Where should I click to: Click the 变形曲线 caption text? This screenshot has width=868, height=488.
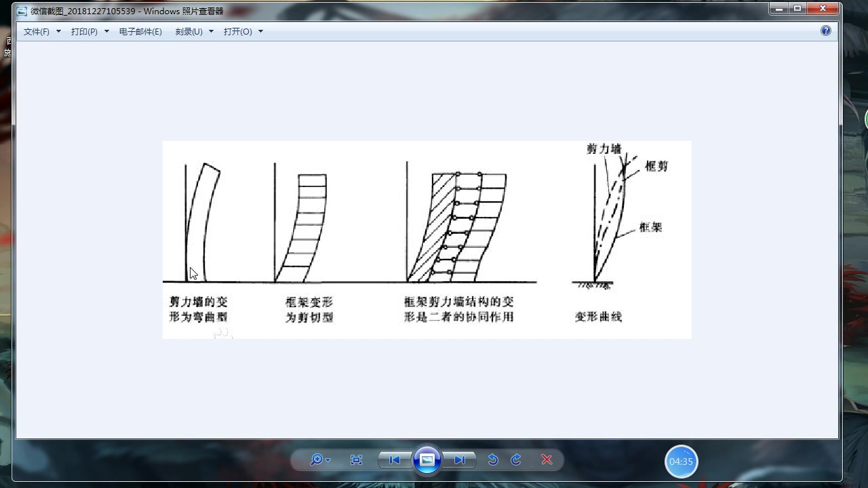598,317
